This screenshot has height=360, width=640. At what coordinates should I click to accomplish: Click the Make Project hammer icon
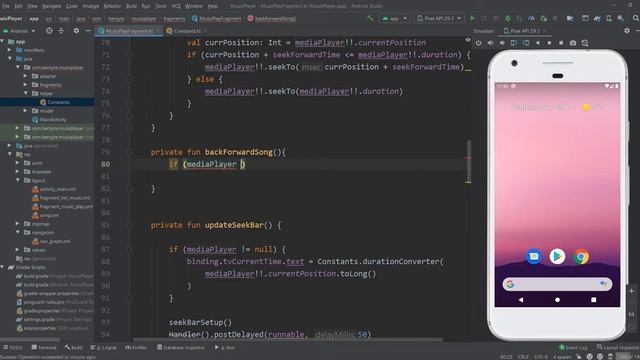pos(370,18)
